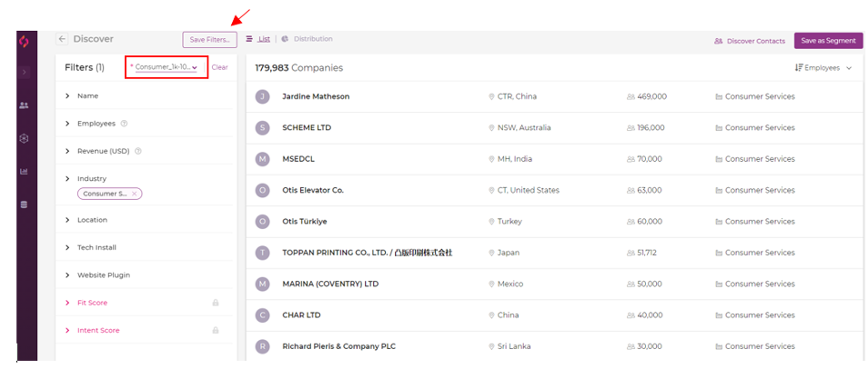Open the hexagon settings icon in the sidebar

24,139
